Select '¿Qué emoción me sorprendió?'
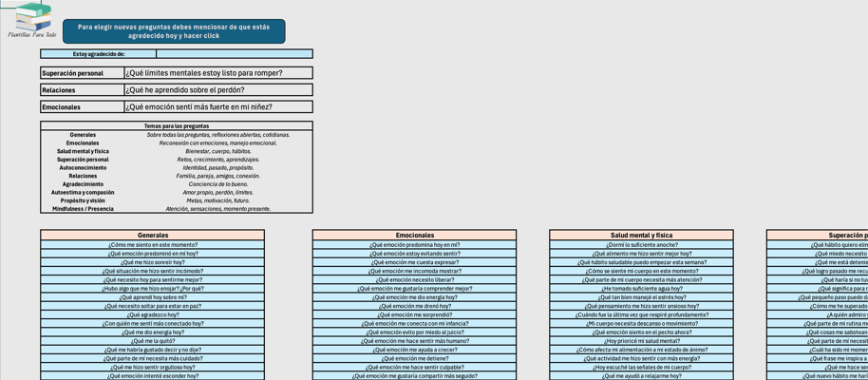868x380 pixels. pyautogui.click(x=415, y=315)
